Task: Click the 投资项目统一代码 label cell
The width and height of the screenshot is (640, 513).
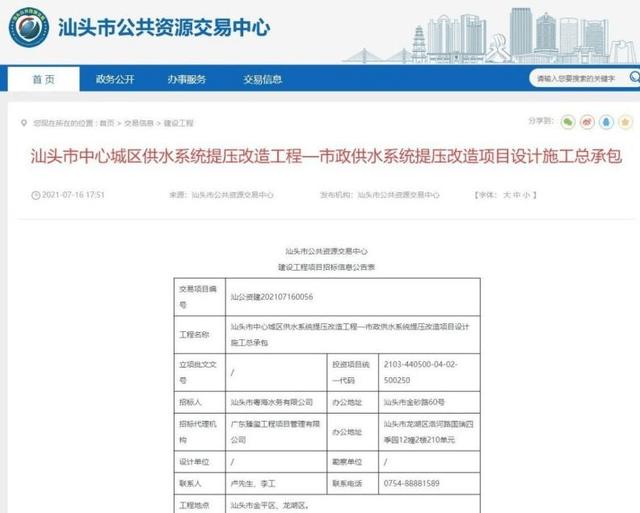Action: click(353, 372)
